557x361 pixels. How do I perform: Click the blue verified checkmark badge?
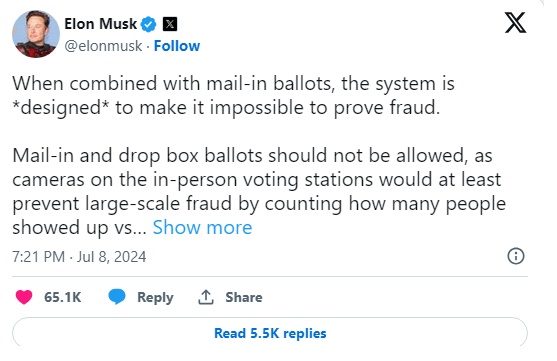(148, 25)
